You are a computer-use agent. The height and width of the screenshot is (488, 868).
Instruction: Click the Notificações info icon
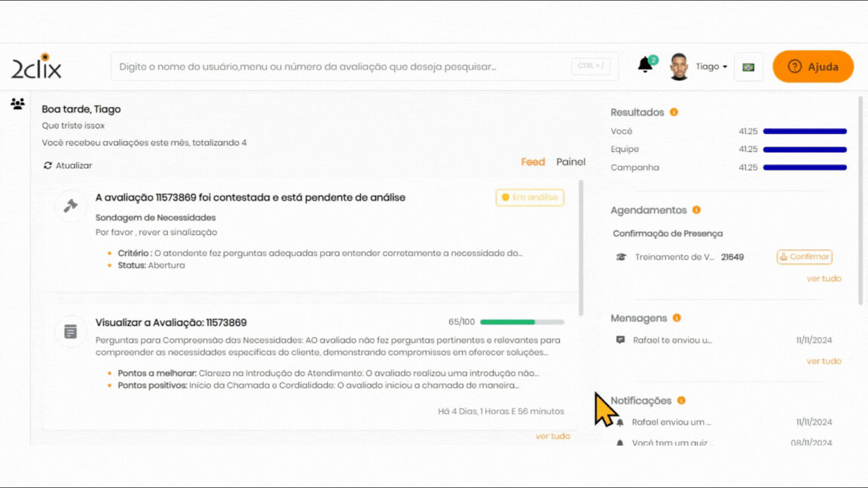click(681, 401)
